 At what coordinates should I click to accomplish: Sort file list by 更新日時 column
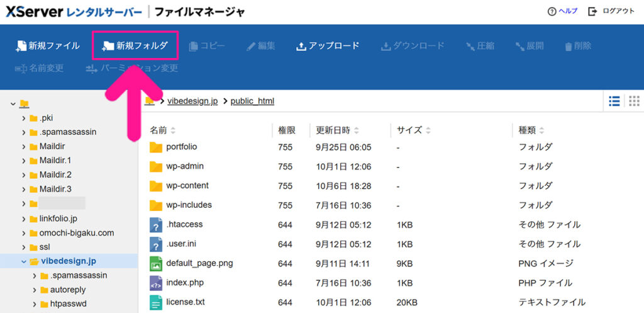[x=338, y=130]
